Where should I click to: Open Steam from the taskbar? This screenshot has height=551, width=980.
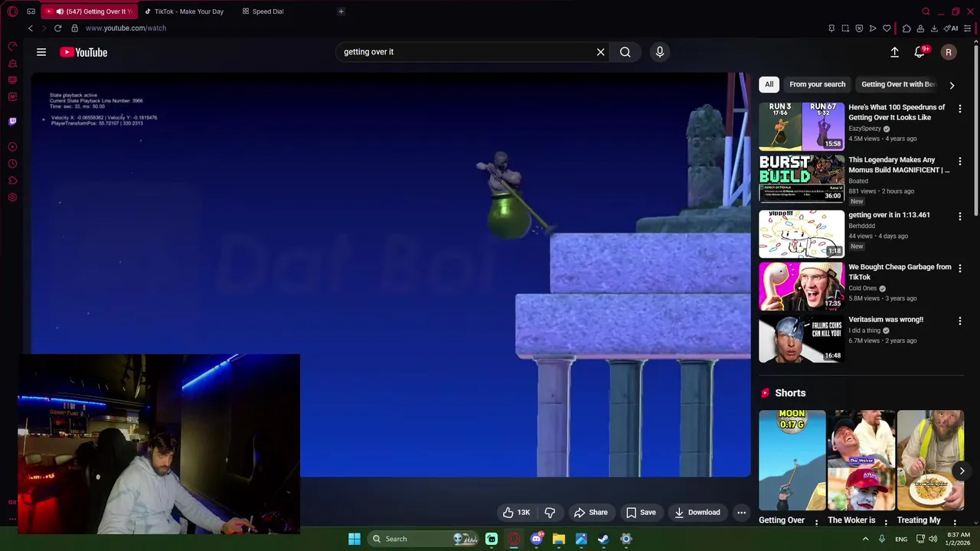pos(603,539)
